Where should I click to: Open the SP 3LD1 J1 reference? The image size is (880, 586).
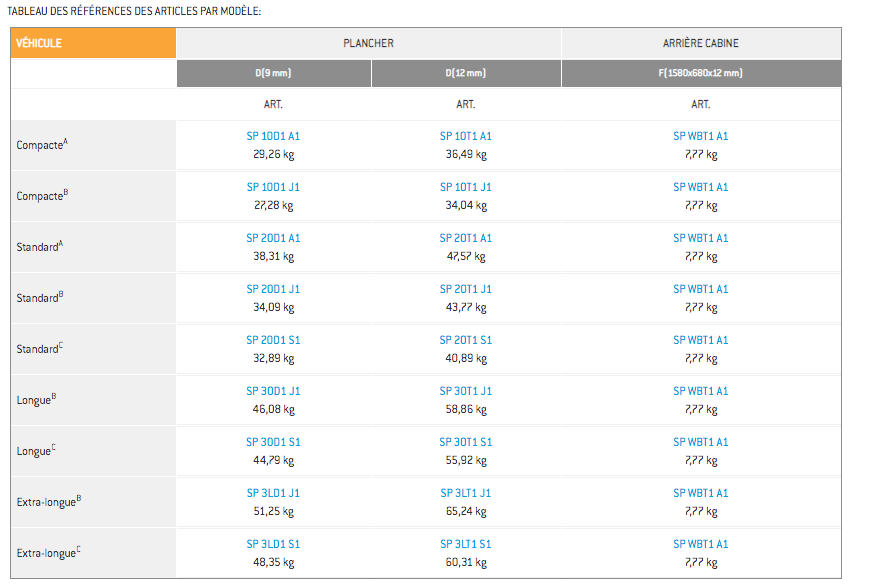pyautogui.click(x=273, y=493)
